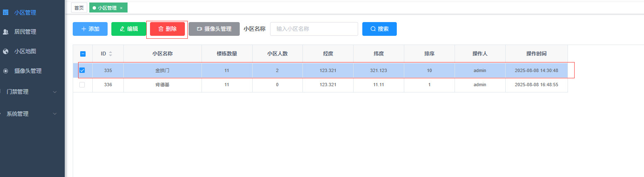
Task: Click the 楼栋数量 column header
Action: click(x=227, y=54)
